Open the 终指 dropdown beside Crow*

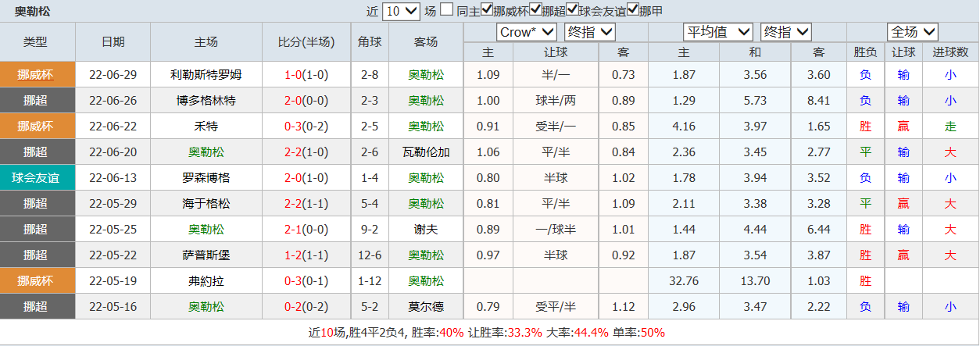tap(590, 32)
